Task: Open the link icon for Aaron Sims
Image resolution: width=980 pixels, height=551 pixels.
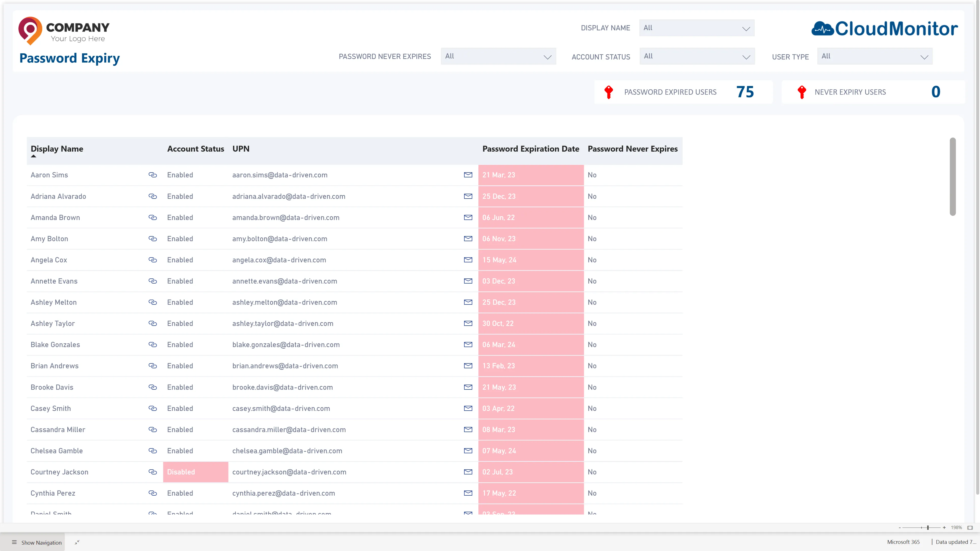Action: 153,175
